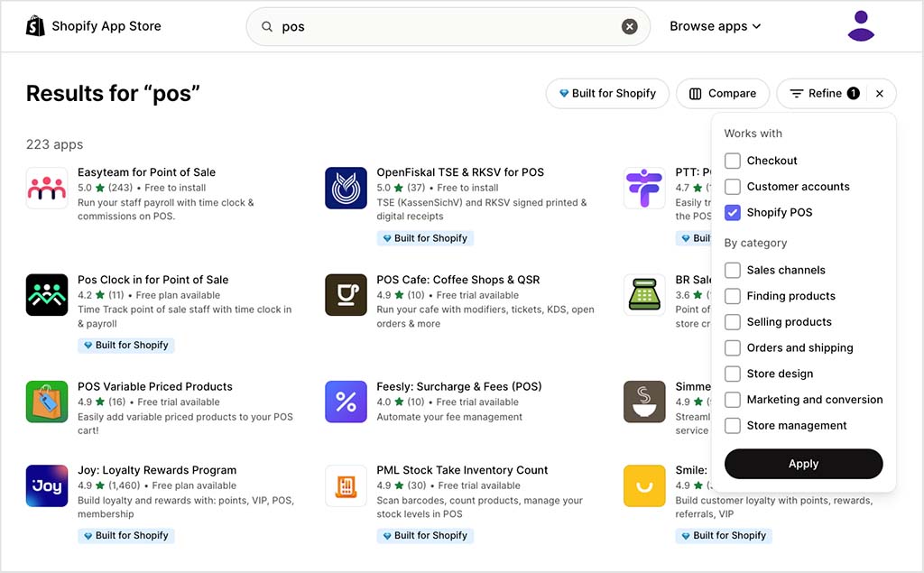The width and height of the screenshot is (924, 573).
Task: Open the Feesly percent sign icon
Action: (346, 402)
